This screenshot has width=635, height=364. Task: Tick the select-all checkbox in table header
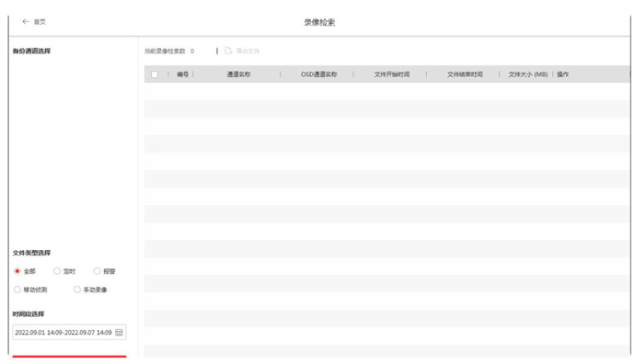tap(155, 74)
